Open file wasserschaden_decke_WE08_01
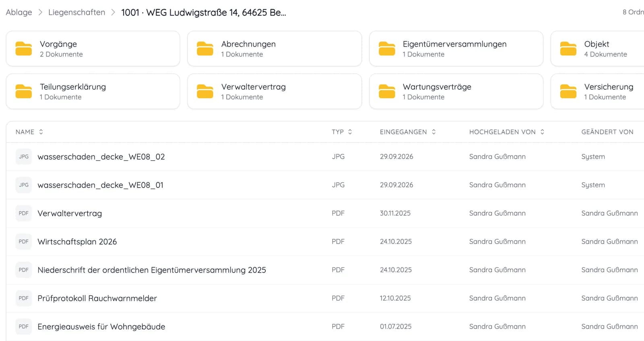Screen dimensions: 644x341 100,185
